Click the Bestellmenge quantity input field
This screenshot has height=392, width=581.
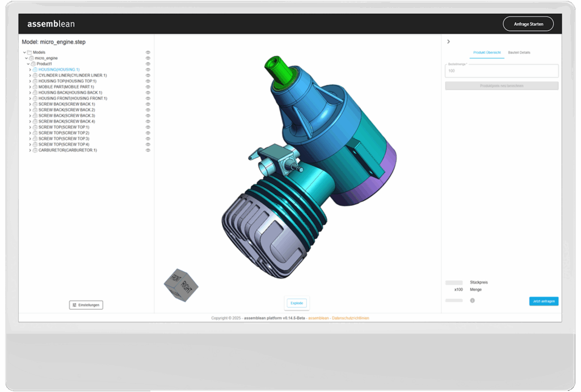[x=502, y=71]
